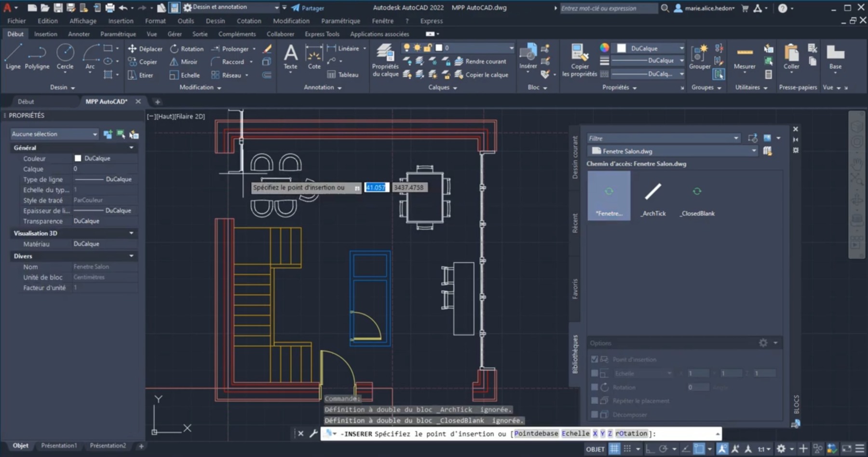Click Copier les propriétés tool
The width and height of the screenshot is (868, 457).
[x=579, y=60]
